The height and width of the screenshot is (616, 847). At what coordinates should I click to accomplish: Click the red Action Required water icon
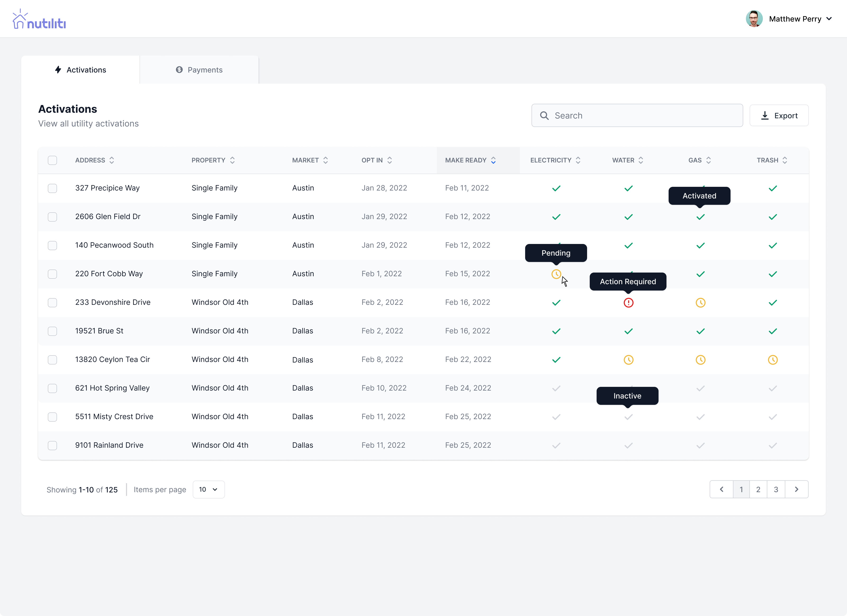628,303
